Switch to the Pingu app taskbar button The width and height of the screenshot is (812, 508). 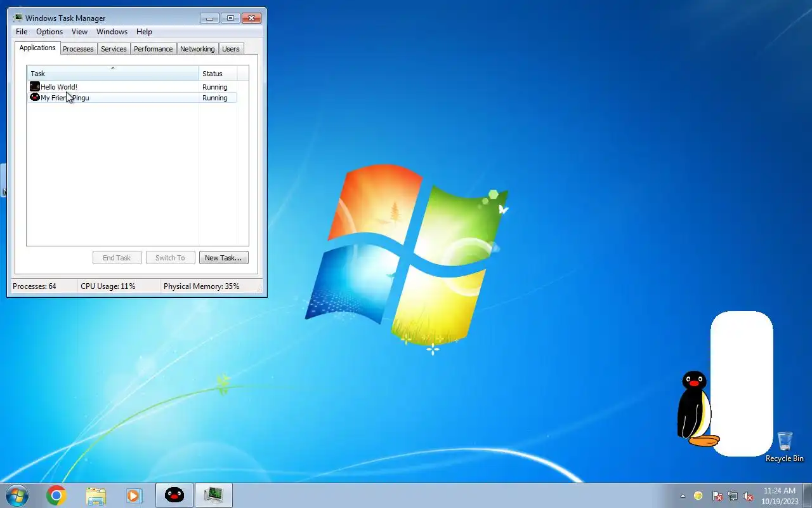coord(174,495)
